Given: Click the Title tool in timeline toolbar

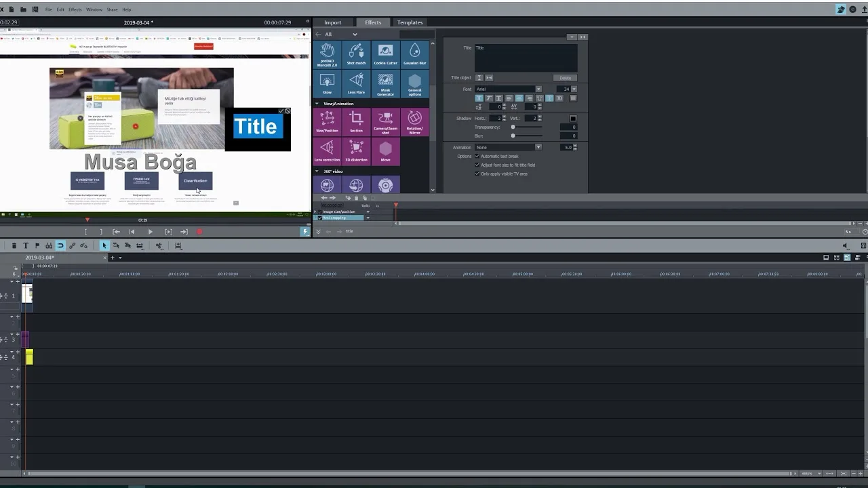Looking at the screenshot, I should (26, 245).
